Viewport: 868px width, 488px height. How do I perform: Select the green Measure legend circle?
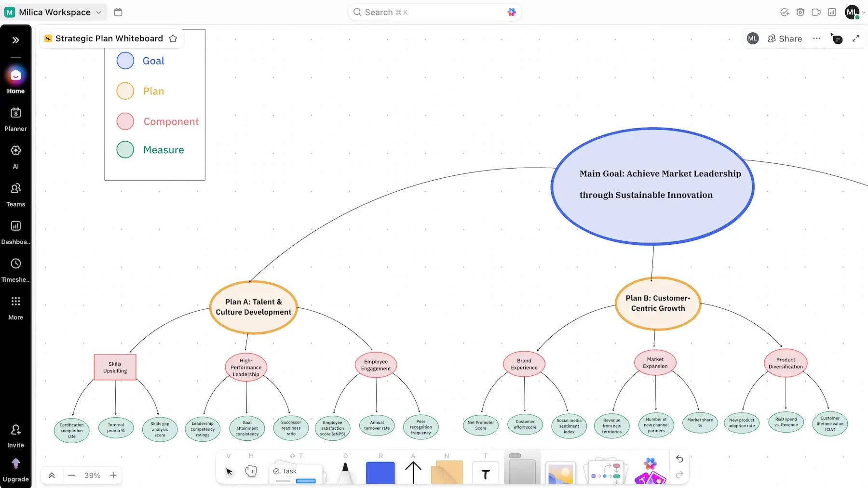125,150
